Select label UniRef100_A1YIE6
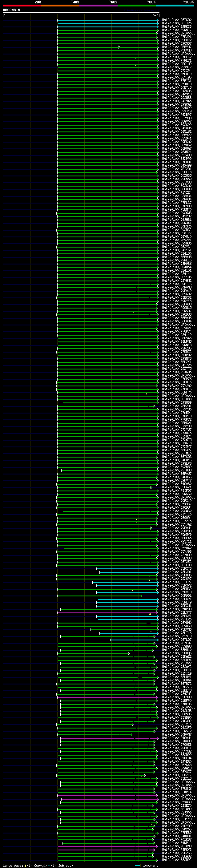This screenshot has height=868, width=197. (177, 515)
